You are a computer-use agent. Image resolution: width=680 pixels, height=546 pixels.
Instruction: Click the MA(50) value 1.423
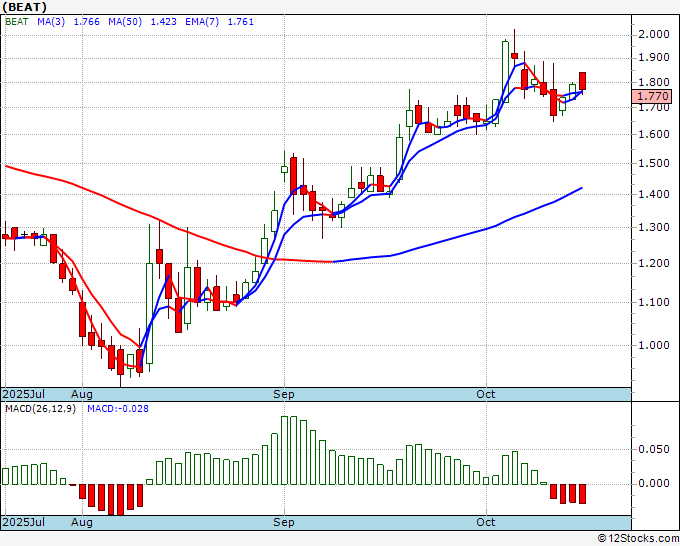163,22
